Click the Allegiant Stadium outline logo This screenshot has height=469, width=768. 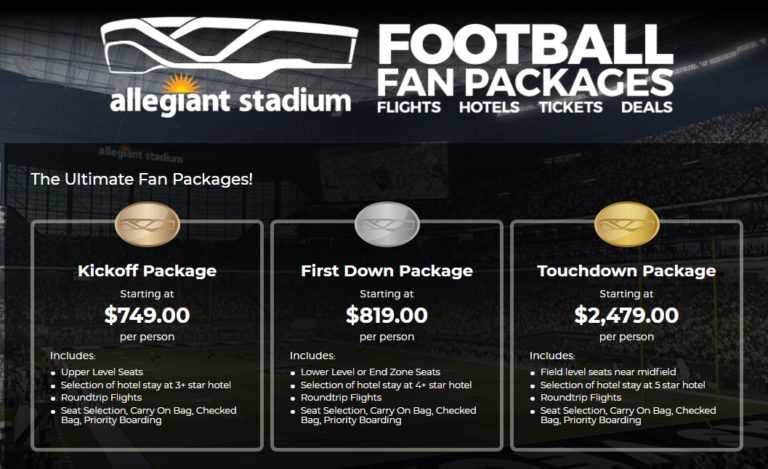[x=229, y=45]
